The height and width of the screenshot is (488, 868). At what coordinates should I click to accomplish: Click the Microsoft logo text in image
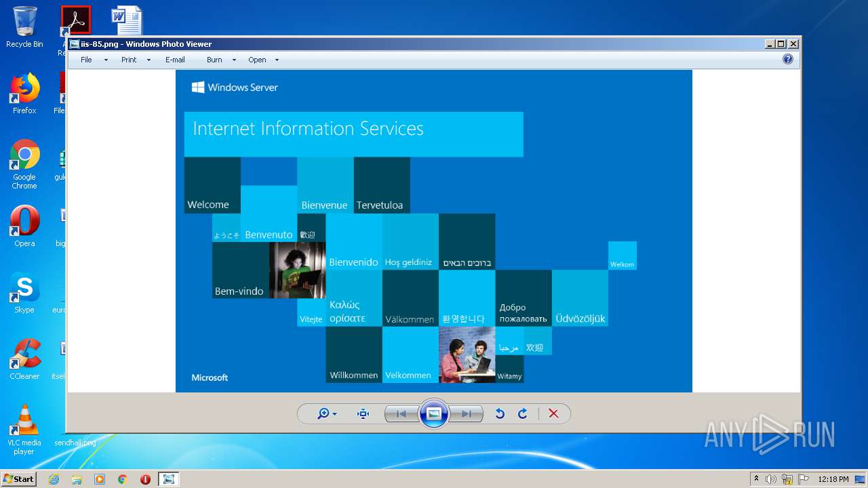[210, 378]
